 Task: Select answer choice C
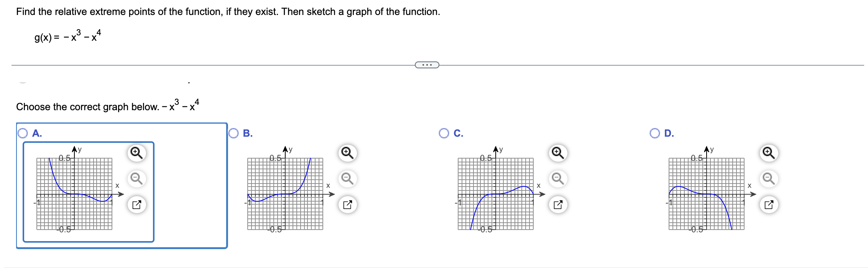point(444,134)
